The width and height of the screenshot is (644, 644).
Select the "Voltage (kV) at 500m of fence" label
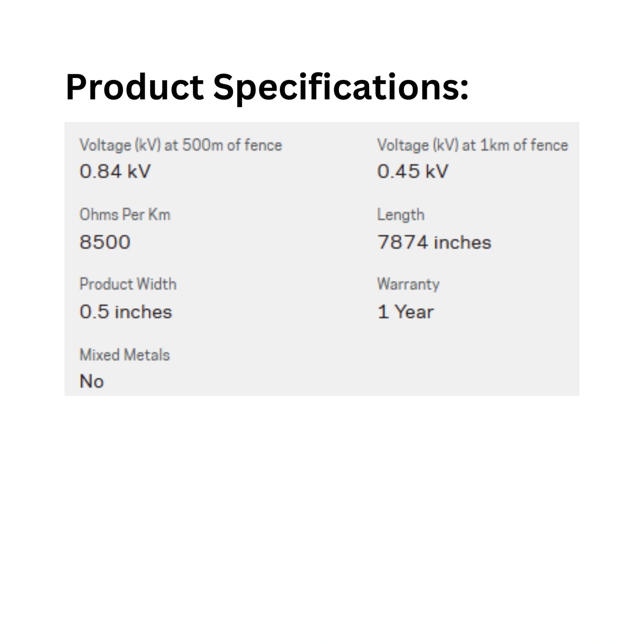pyautogui.click(x=181, y=146)
